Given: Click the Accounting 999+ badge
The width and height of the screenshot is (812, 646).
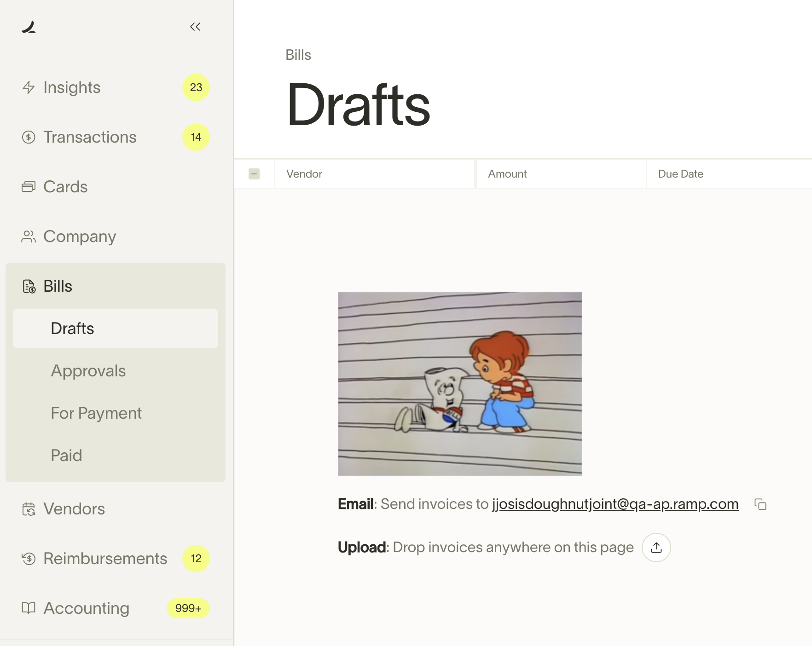Looking at the screenshot, I should tap(188, 608).
